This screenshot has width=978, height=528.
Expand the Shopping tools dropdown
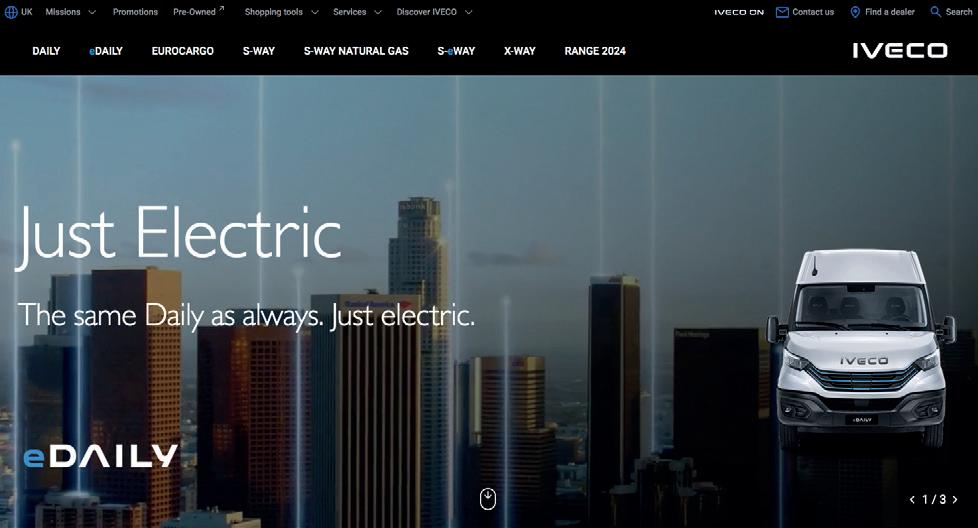pos(281,12)
